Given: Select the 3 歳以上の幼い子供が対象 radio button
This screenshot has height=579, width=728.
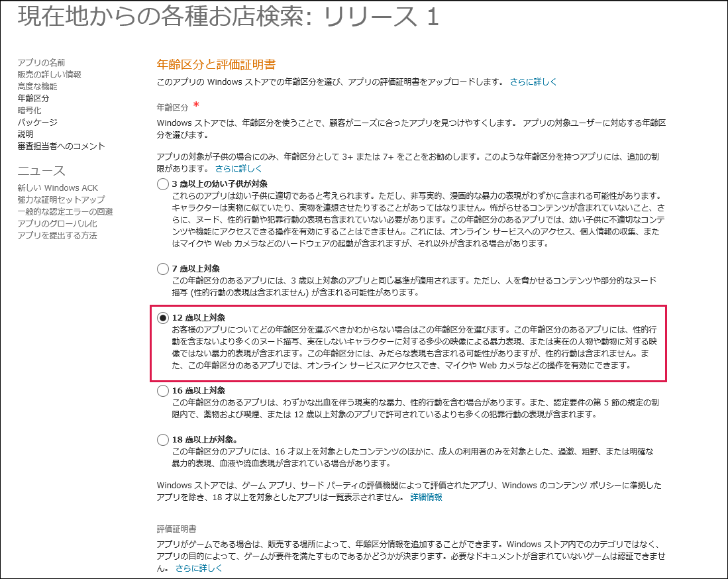Looking at the screenshot, I should coord(162,184).
